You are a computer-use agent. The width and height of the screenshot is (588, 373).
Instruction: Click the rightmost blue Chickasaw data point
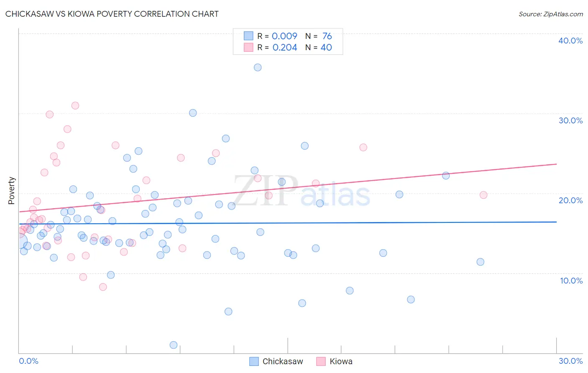click(x=481, y=262)
